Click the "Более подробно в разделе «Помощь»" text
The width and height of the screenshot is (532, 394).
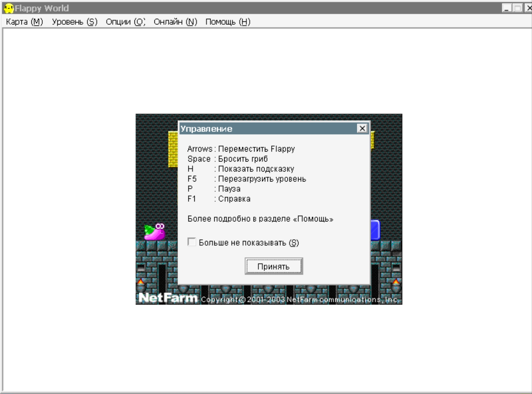(260, 219)
